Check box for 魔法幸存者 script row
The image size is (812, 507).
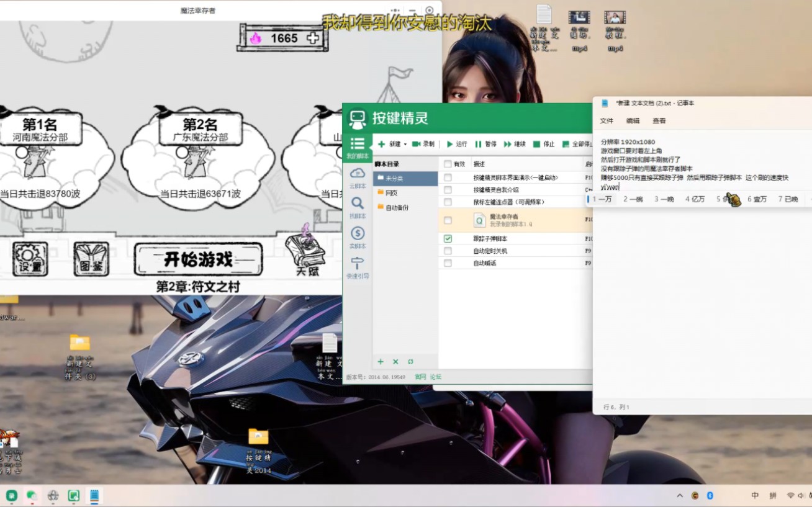[x=448, y=220]
